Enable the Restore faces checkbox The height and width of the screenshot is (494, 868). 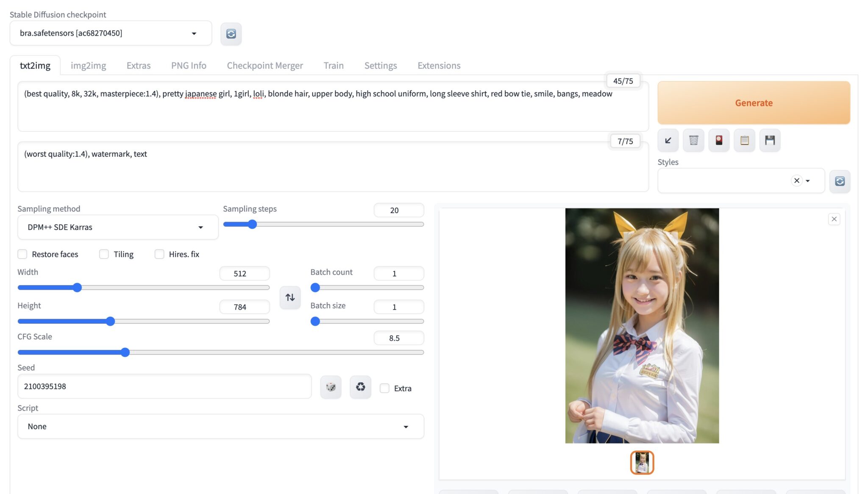22,254
